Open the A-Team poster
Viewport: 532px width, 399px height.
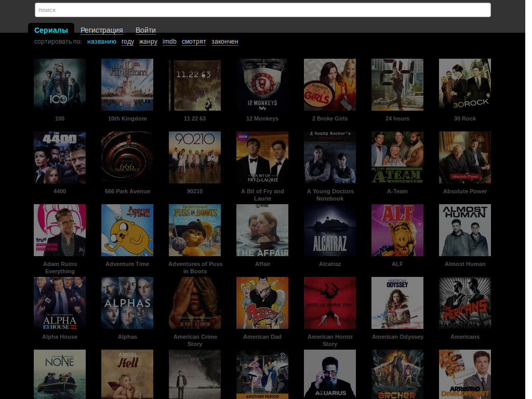397,157
